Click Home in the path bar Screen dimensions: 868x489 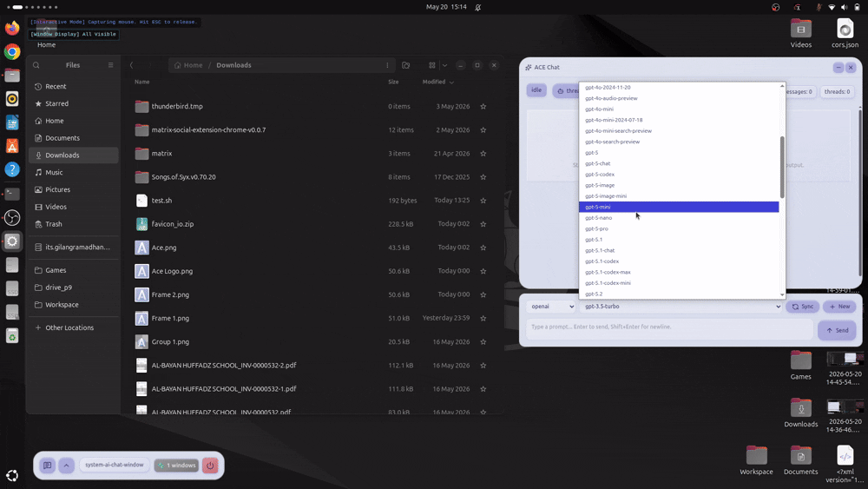tap(188, 65)
